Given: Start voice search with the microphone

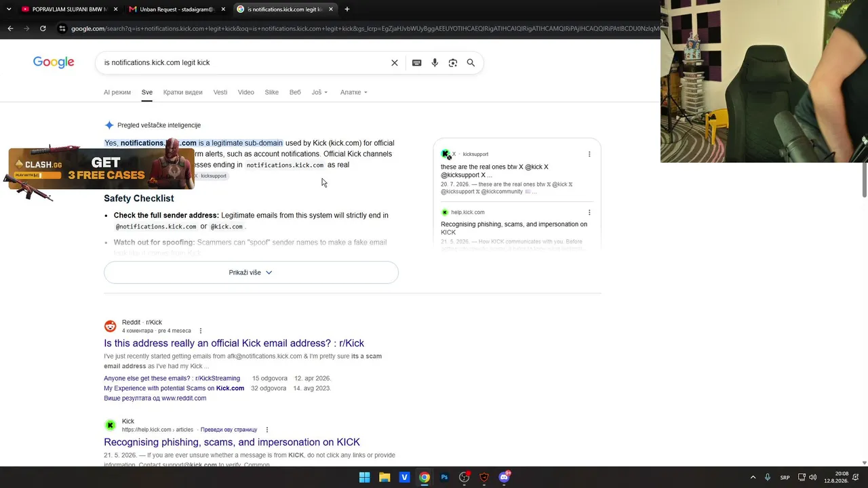Looking at the screenshot, I should (x=435, y=63).
